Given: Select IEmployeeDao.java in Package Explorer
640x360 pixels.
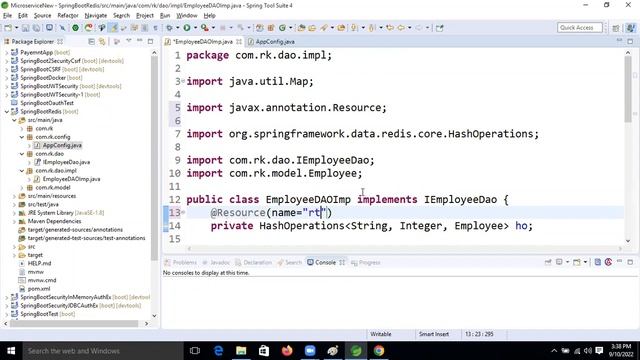Looking at the screenshot, I should pos(66,162).
